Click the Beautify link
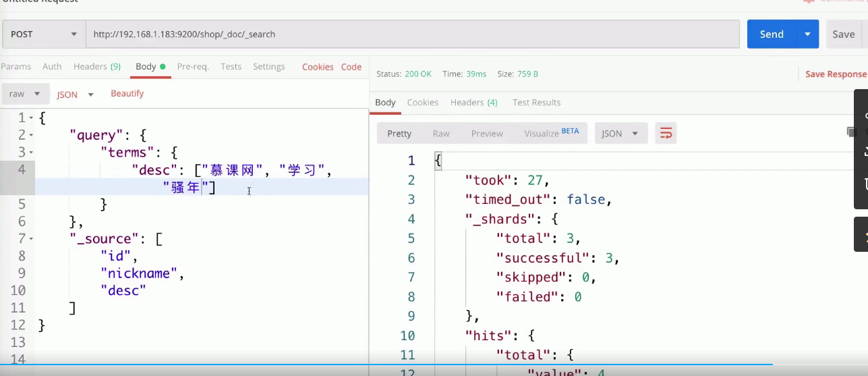868x376 pixels. click(127, 93)
